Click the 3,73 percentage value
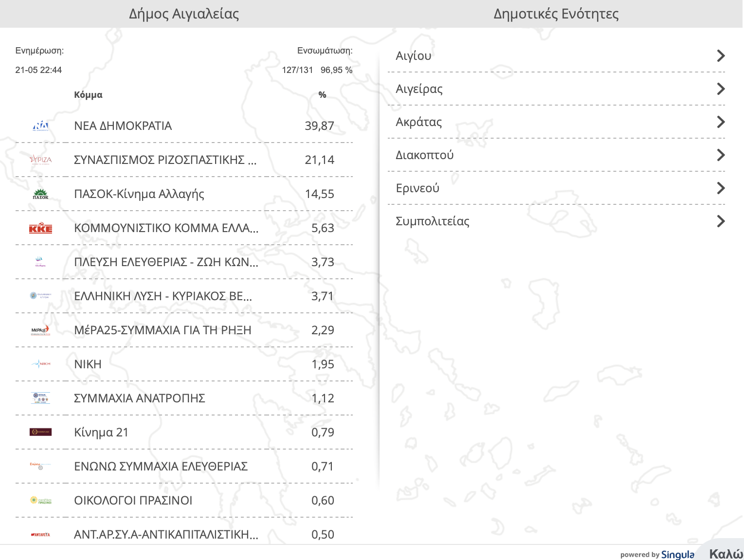 [x=323, y=262]
